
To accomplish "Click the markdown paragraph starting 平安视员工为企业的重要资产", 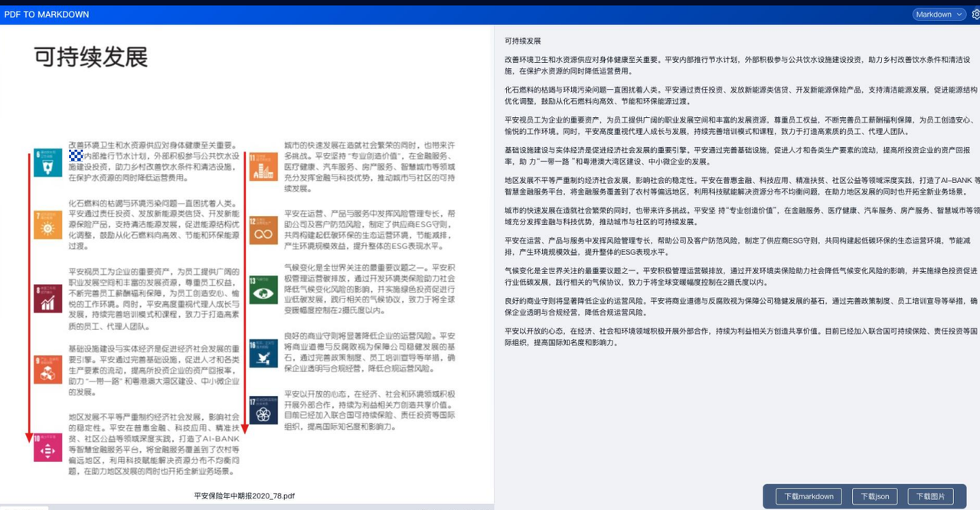I will click(739, 126).
